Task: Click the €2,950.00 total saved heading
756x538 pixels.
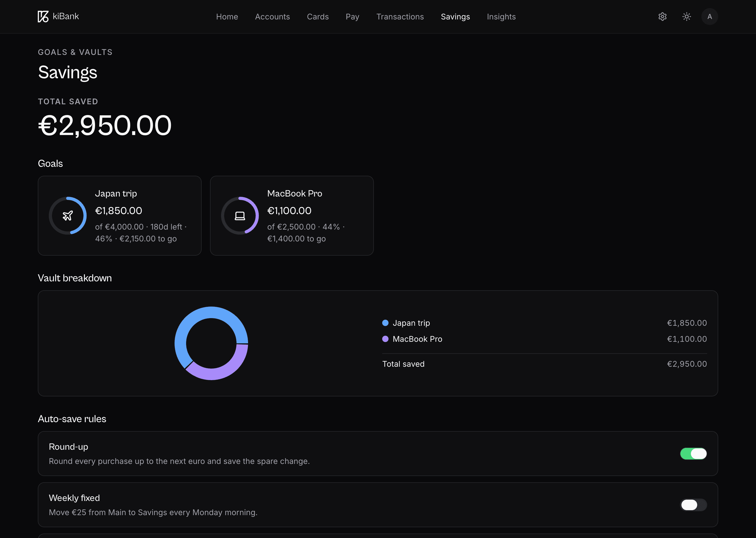Action: 104,125
